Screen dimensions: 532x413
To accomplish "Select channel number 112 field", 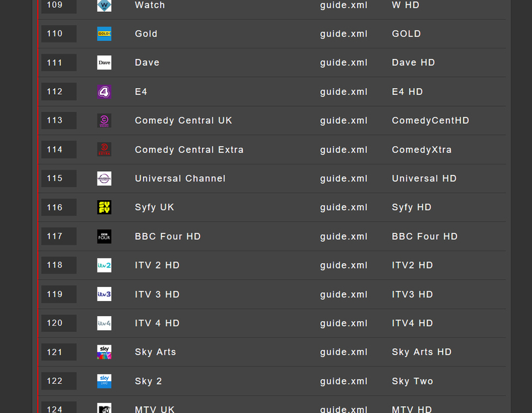I will click(x=59, y=91).
